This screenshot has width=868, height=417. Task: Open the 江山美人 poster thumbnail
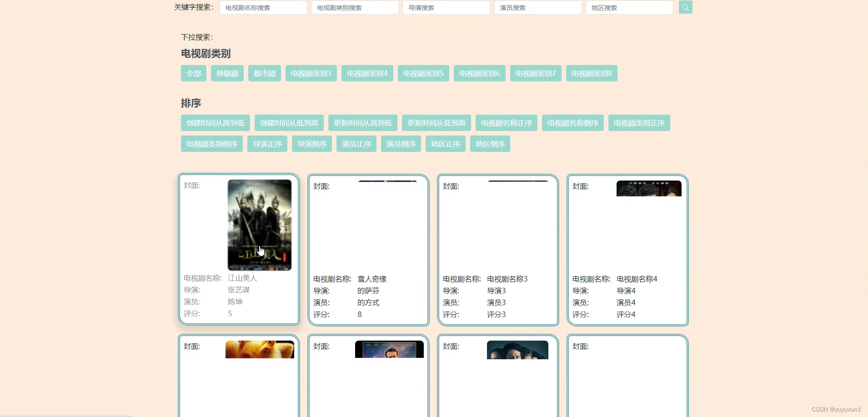[x=260, y=225]
